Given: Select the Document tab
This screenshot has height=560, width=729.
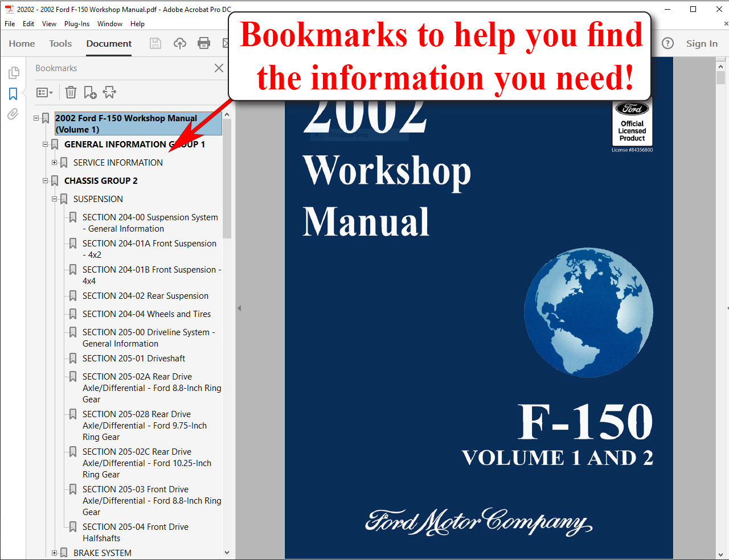Looking at the screenshot, I should 109,44.
